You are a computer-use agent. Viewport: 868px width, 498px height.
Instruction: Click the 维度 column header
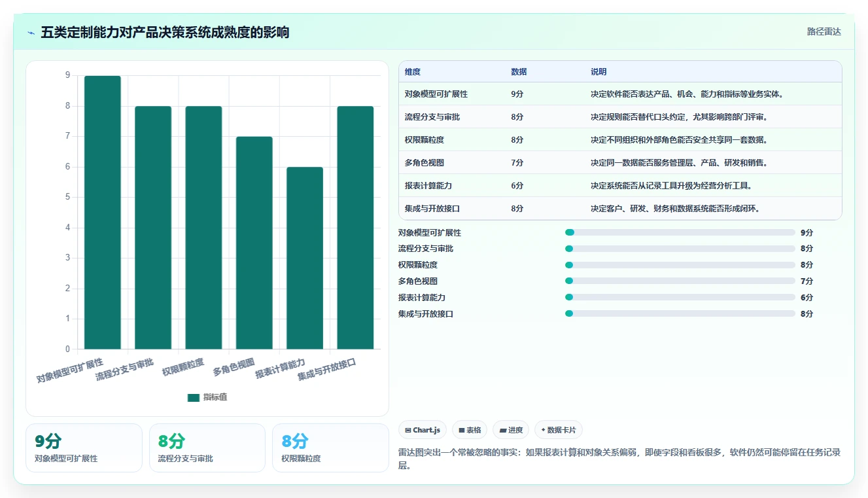pos(413,72)
